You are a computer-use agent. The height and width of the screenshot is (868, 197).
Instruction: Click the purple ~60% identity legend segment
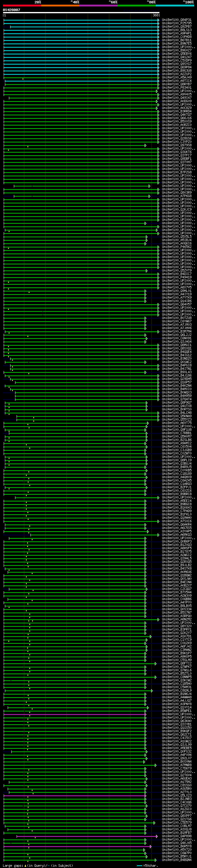click(x=99, y=6)
